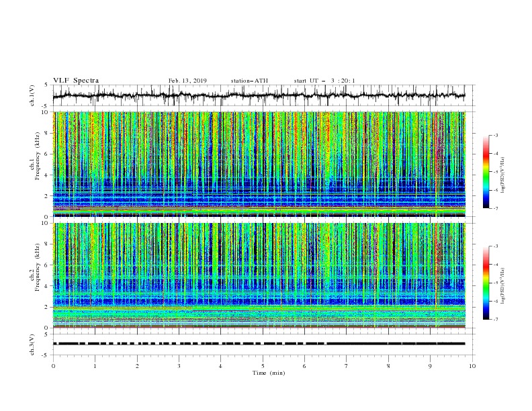
Task: Click the "ch.3(V)" axis label
Action: 32,345
